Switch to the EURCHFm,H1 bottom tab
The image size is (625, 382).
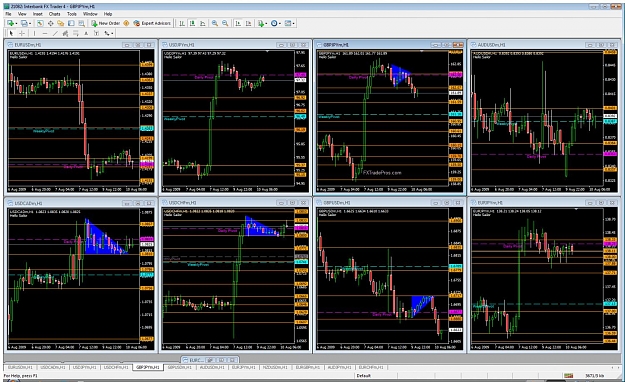tap(371, 367)
